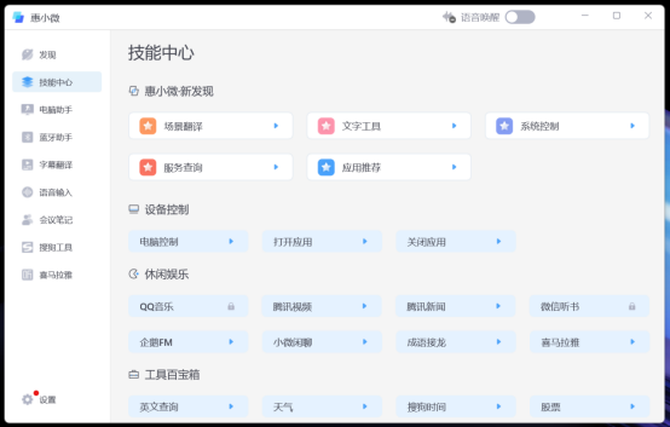The height and width of the screenshot is (427, 670).
Task: Click the red star icon of 服务查询
Action: coord(148,167)
